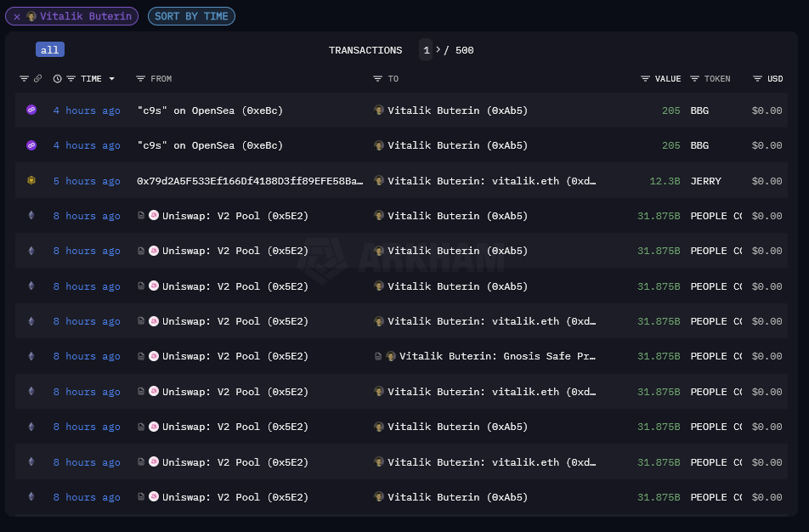
Task: Click Vitalik avatar in the Gnosis Safe row
Action: 391,355
